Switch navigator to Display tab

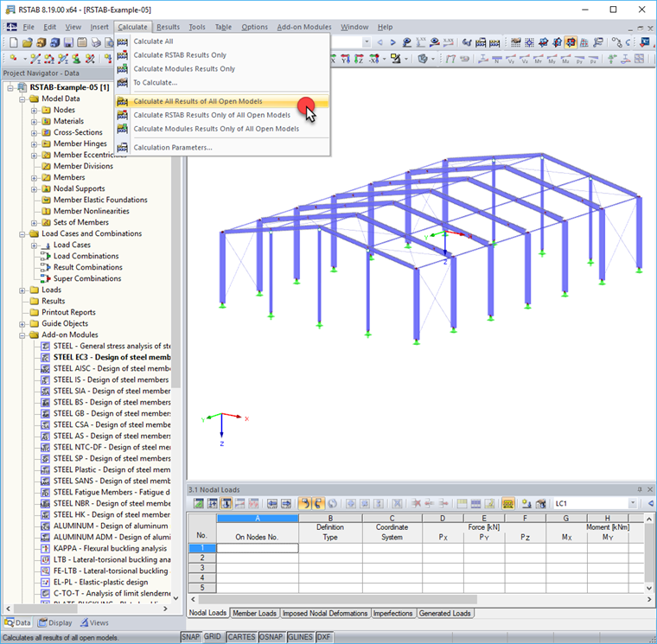tap(55, 623)
